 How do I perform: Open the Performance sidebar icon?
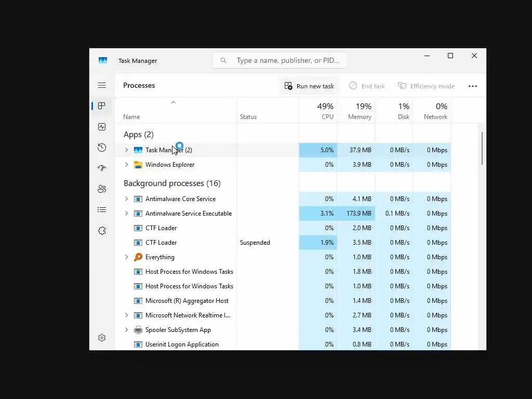pos(102,127)
